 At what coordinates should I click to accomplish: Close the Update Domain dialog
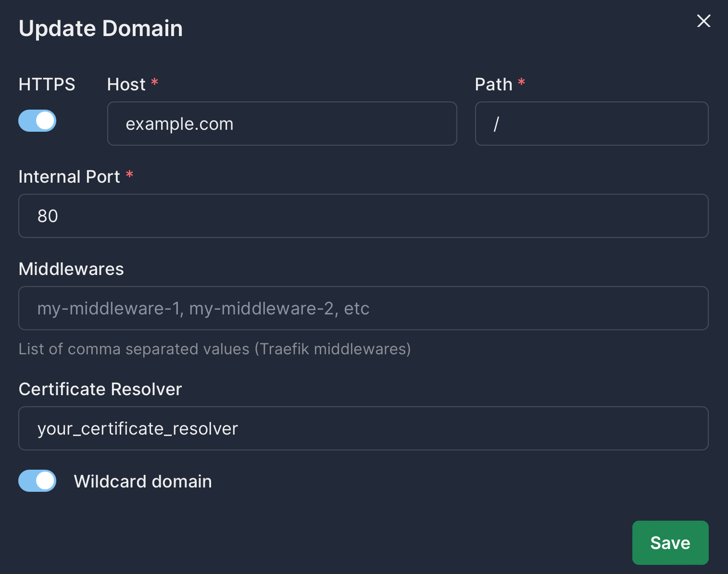(x=703, y=21)
